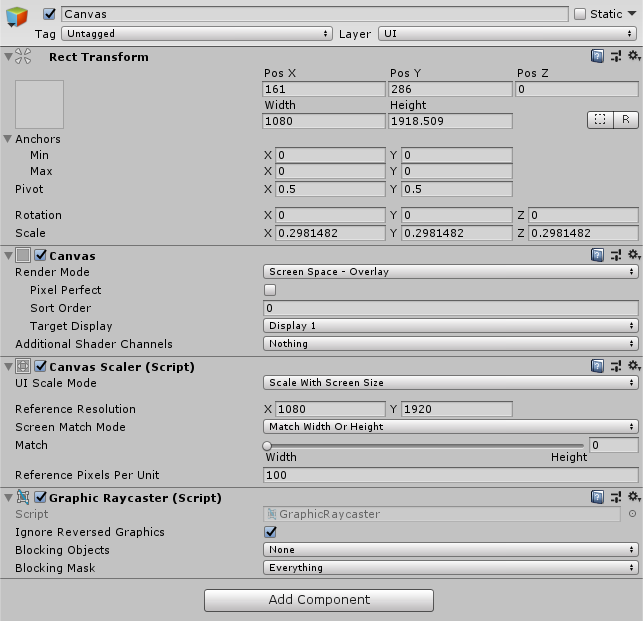The width and height of the screenshot is (643, 621).
Task: Click the Canvas component icon
Action: point(23,255)
